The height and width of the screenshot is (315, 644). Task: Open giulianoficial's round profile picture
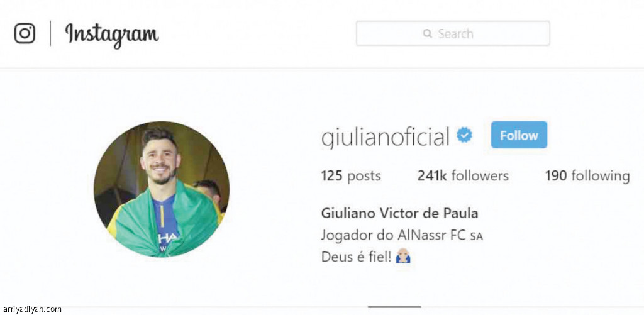click(x=162, y=189)
